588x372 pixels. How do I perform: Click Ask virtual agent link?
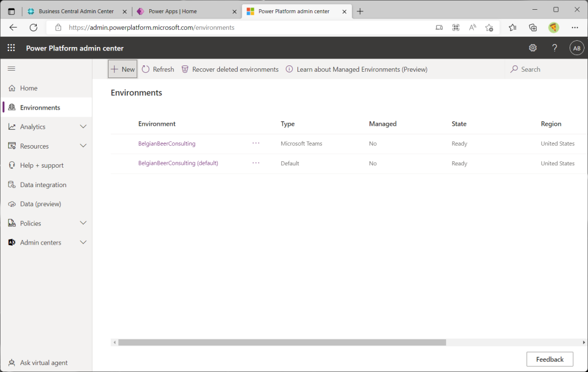[x=44, y=363]
